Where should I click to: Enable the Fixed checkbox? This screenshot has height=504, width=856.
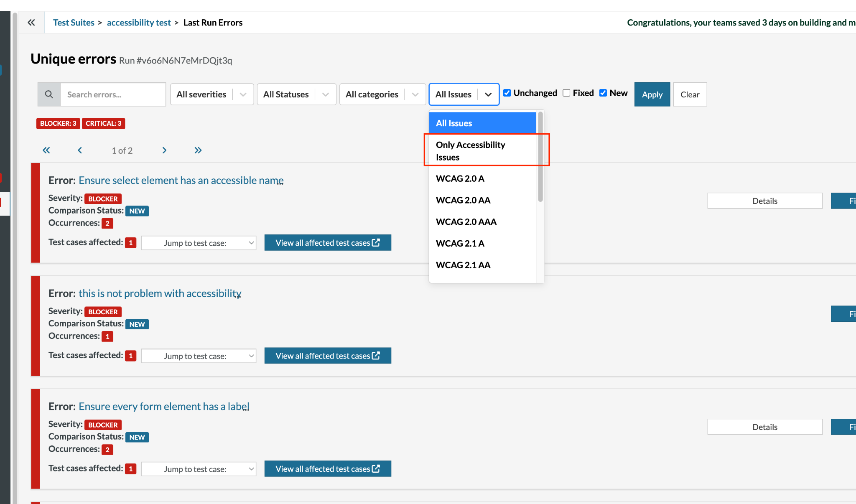tap(566, 93)
